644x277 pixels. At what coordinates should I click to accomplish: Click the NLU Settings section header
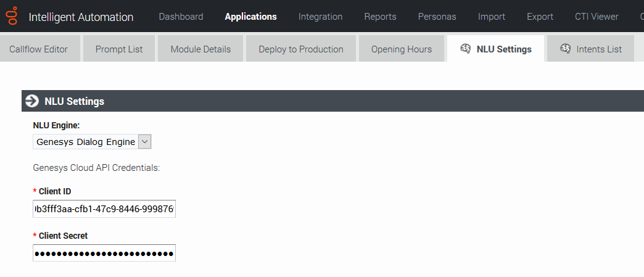pos(332,101)
